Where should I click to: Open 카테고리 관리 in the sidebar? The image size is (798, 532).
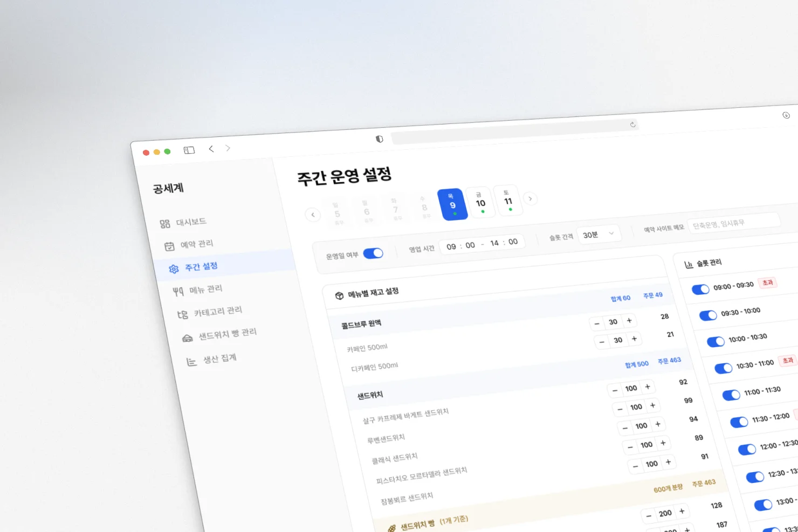click(x=210, y=312)
